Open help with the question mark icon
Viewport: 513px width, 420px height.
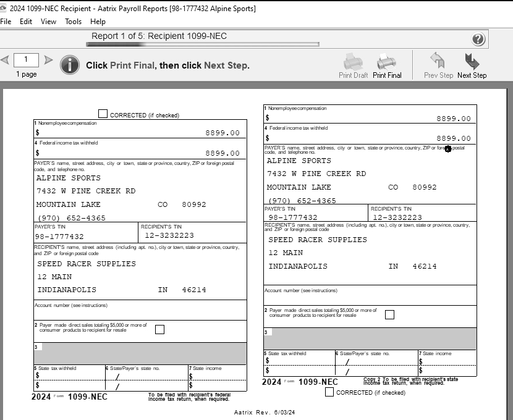(x=478, y=40)
